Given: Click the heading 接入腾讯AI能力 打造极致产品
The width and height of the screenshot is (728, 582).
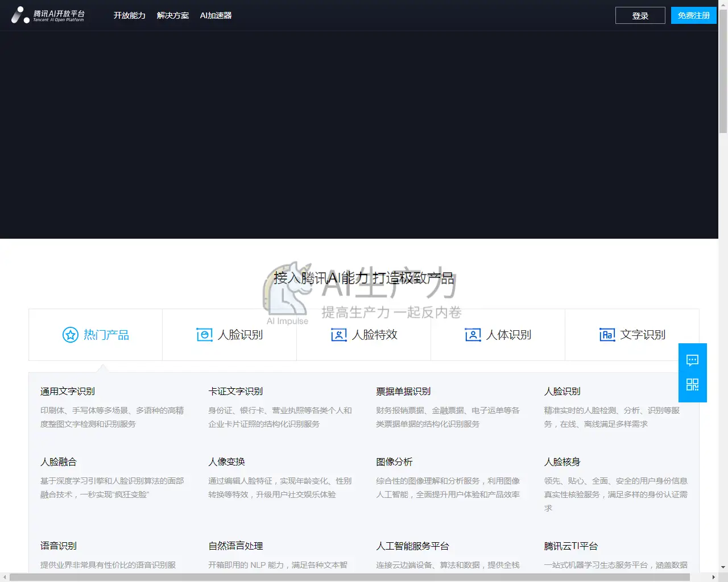Looking at the screenshot, I should point(364,278).
